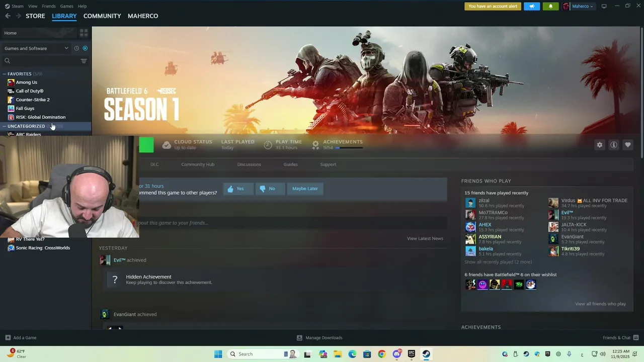Click Show all recently played link
Screen dimensions: 644x362
[498, 262]
